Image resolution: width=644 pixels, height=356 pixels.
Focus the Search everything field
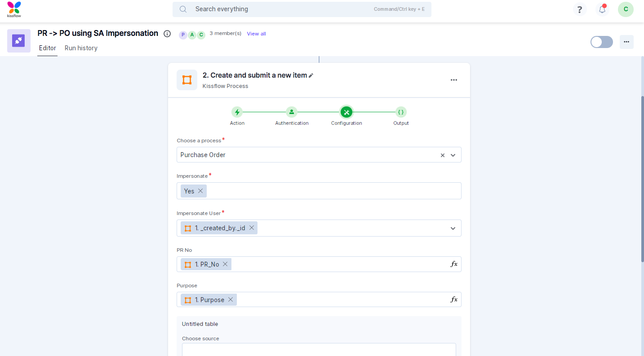302,9
